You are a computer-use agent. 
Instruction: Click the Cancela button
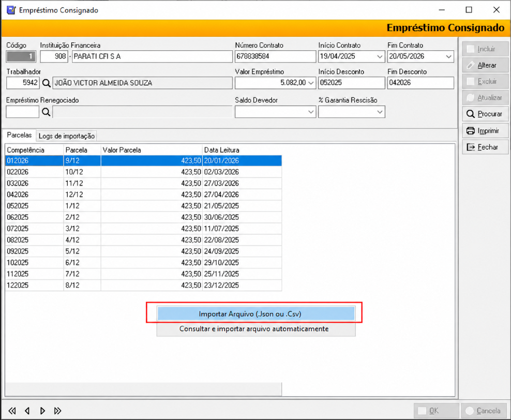click(484, 411)
